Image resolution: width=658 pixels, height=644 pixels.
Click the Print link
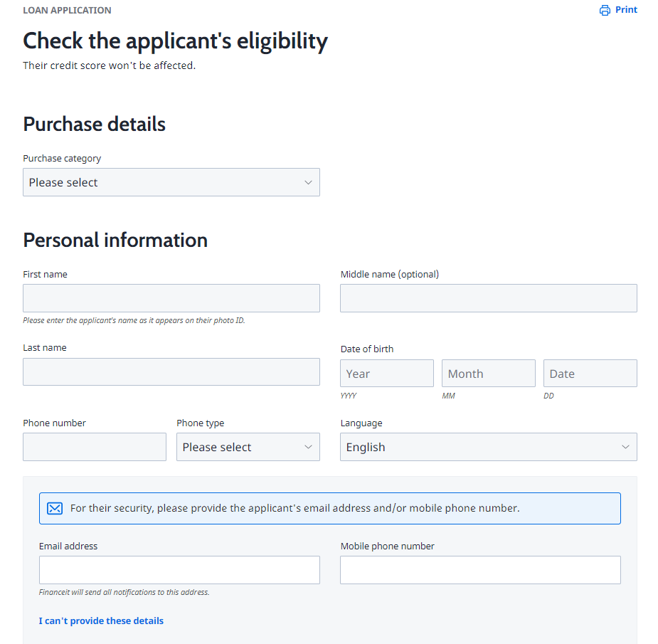pyautogui.click(x=626, y=10)
